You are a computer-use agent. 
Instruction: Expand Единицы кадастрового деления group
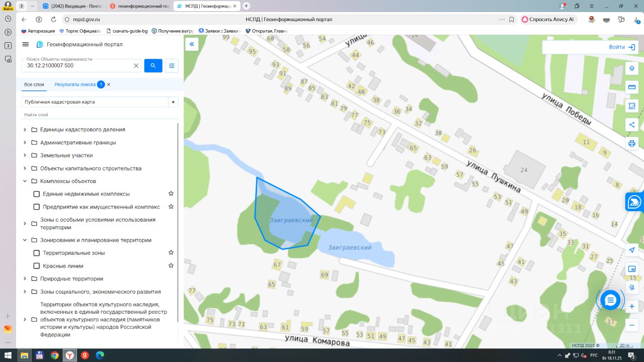(x=25, y=130)
